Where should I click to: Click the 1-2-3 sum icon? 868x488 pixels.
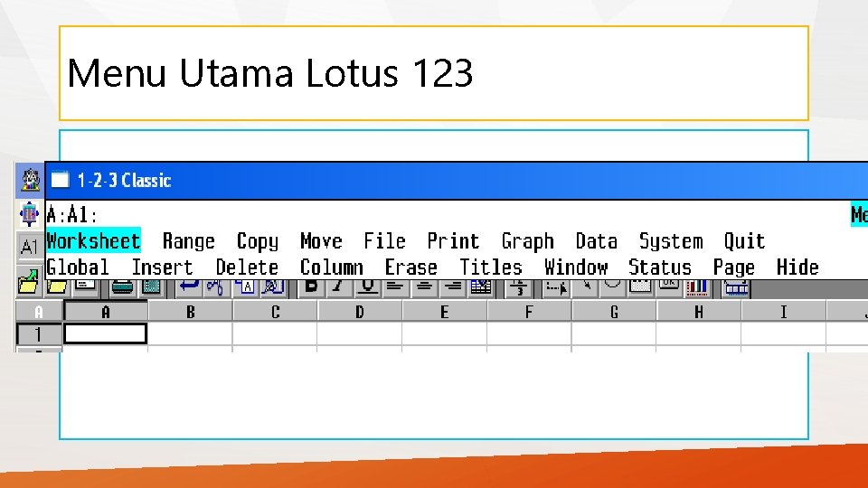[x=519, y=286]
